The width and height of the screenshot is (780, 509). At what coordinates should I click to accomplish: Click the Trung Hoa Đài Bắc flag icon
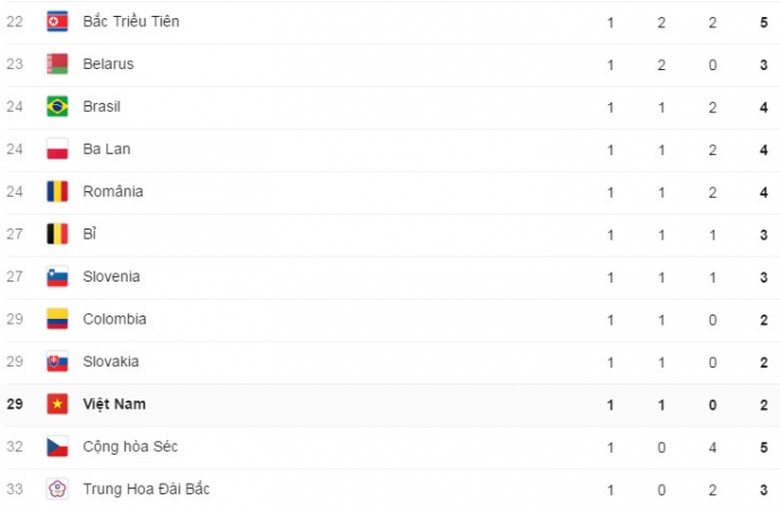coord(57,489)
